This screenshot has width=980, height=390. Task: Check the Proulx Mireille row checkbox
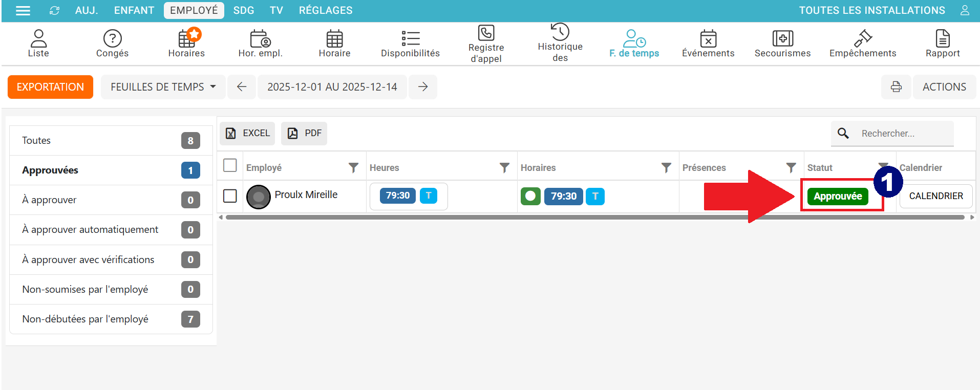coord(230,196)
